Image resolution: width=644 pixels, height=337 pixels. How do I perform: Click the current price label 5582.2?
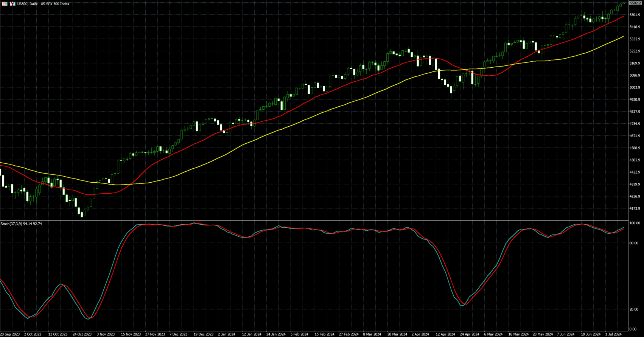pyautogui.click(x=635, y=3)
